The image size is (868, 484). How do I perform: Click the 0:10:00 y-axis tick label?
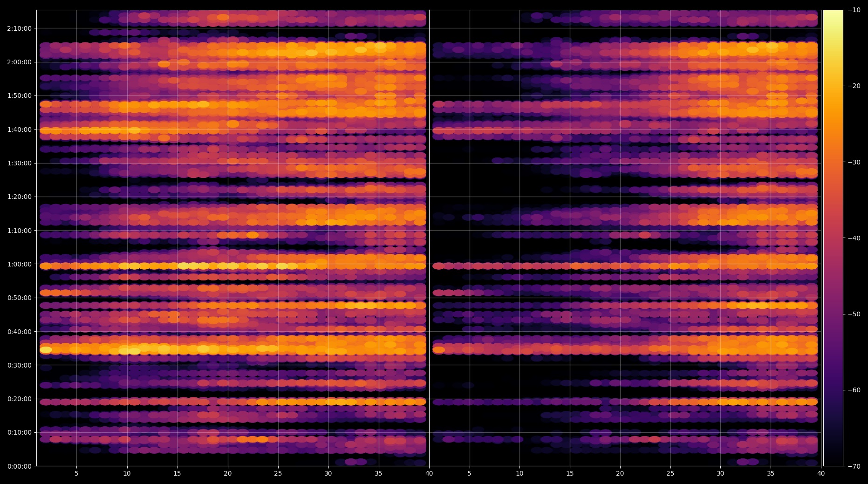point(19,432)
